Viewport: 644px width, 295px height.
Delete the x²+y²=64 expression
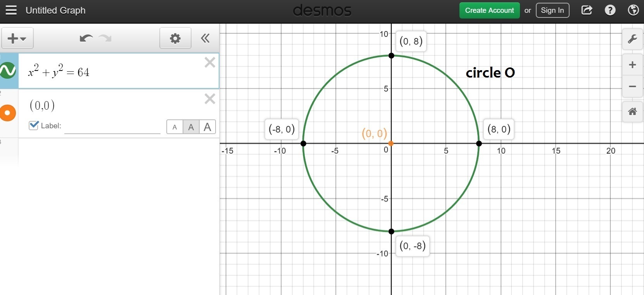210,62
